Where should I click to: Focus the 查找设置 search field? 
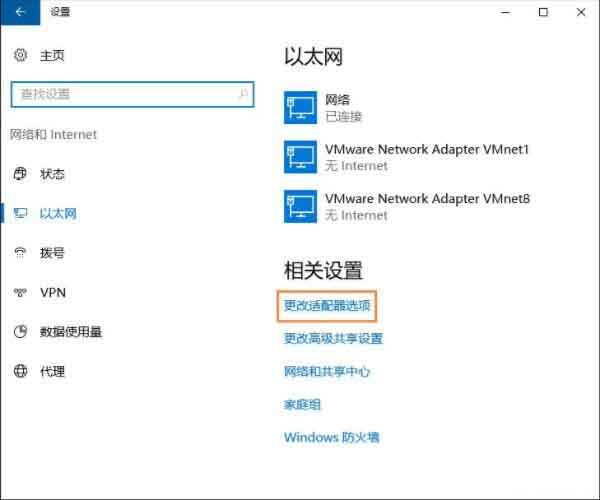132,94
